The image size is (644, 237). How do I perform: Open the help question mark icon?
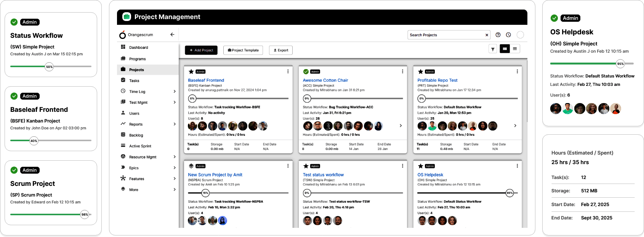[x=498, y=35]
